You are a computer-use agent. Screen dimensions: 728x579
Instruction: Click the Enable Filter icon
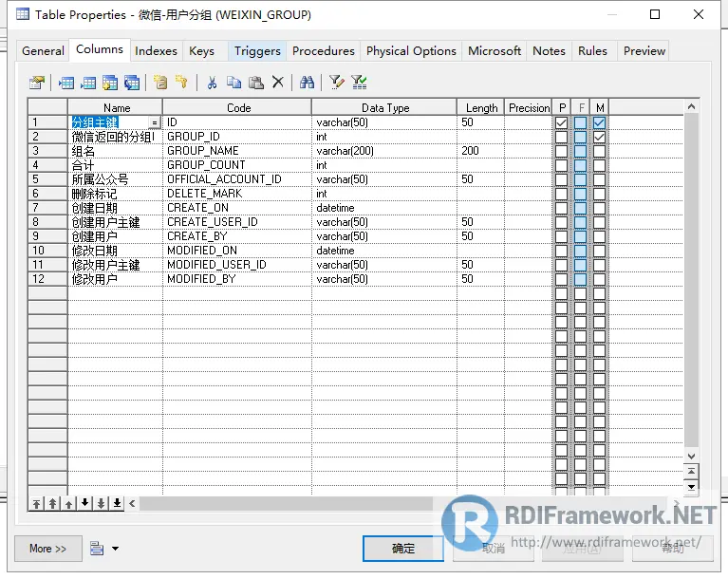pos(359,83)
